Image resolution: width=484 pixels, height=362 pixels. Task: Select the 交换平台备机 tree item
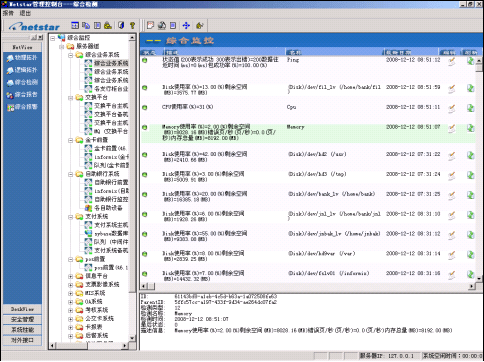point(111,114)
